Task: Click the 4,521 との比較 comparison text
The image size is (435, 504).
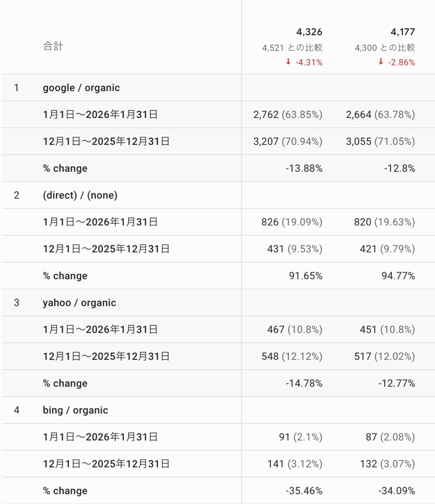Action: (292, 48)
